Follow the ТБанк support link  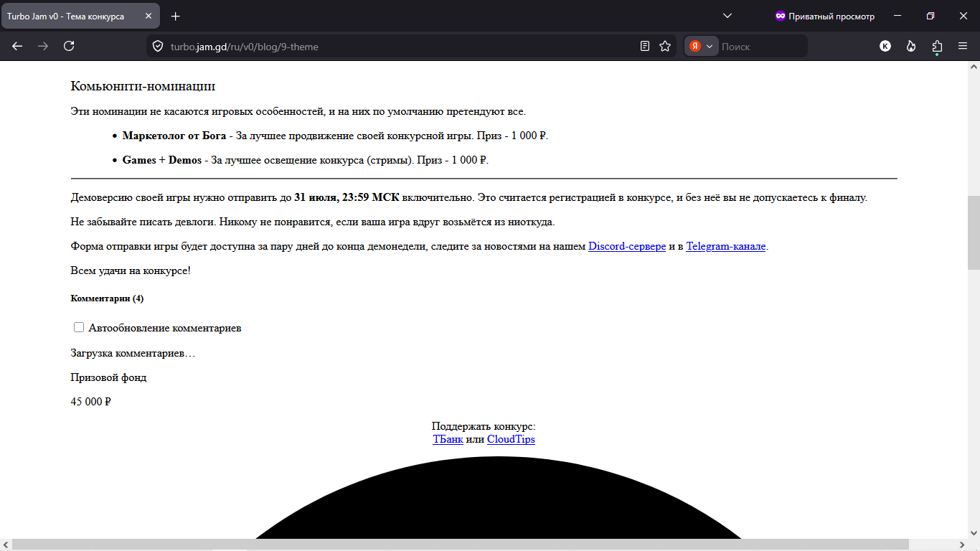(448, 439)
